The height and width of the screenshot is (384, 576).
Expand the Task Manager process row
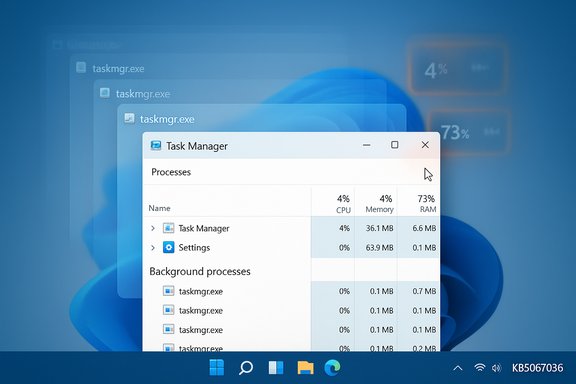point(153,228)
